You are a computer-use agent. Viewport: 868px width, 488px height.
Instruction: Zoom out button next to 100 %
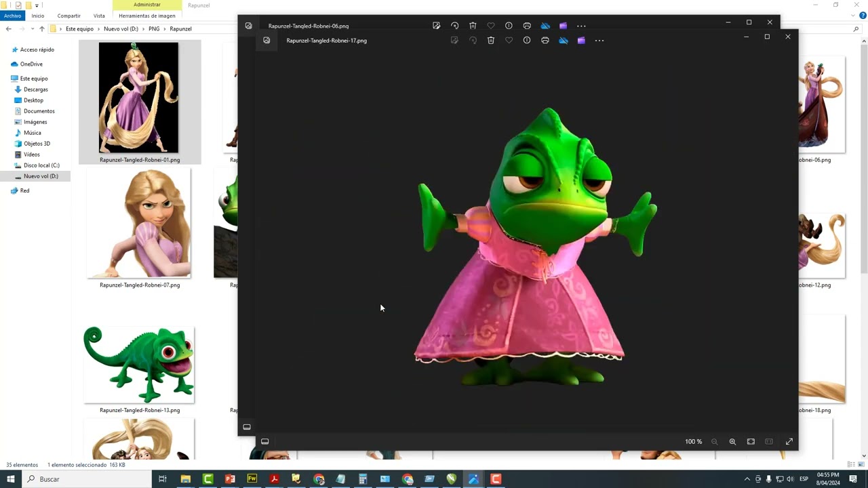714,442
